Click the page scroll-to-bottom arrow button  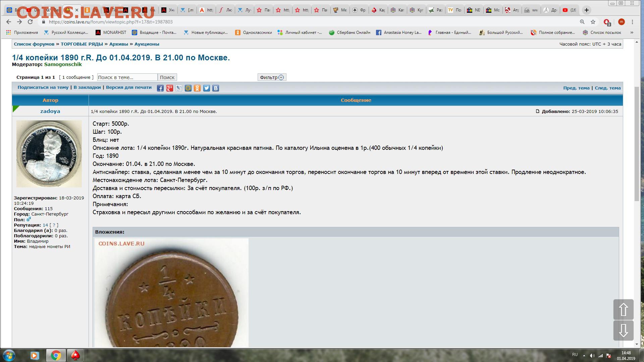click(x=624, y=330)
